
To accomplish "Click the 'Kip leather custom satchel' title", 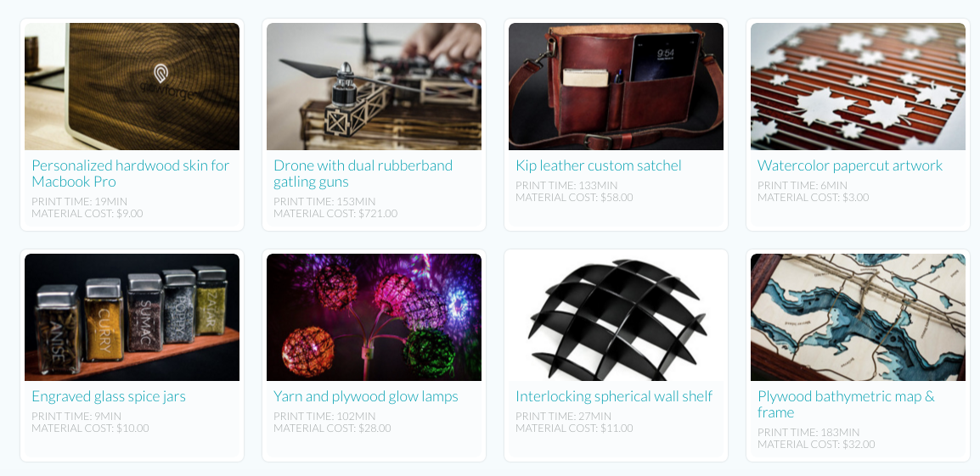I will tap(598, 165).
